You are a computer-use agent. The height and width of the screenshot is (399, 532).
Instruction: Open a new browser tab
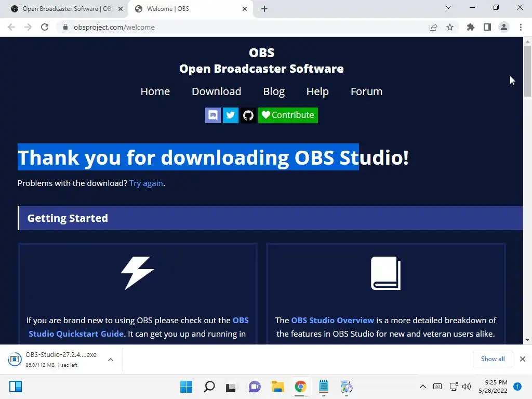264,9
